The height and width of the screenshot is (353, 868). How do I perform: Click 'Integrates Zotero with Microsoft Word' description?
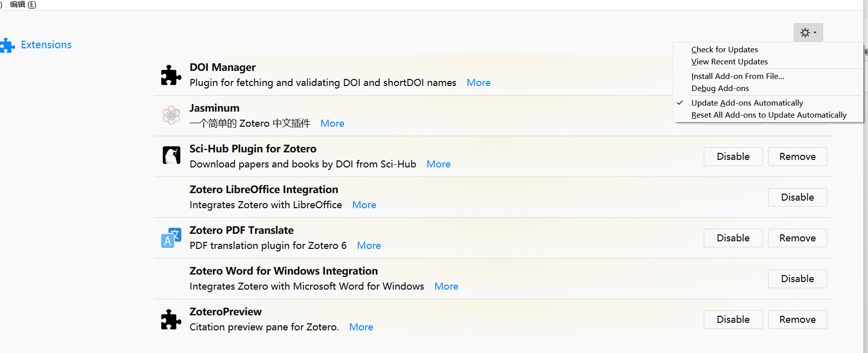click(x=307, y=286)
